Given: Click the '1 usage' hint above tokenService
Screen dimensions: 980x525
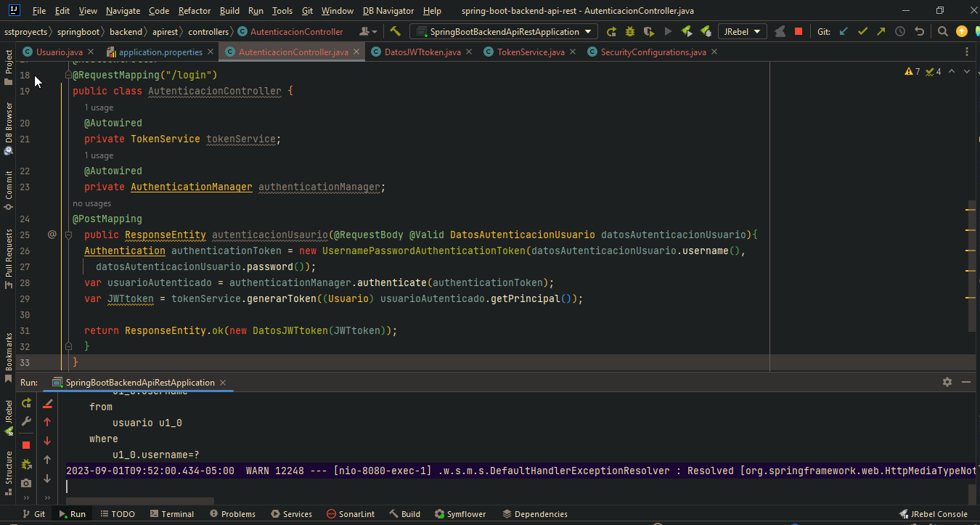Looking at the screenshot, I should tap(99, 107).
